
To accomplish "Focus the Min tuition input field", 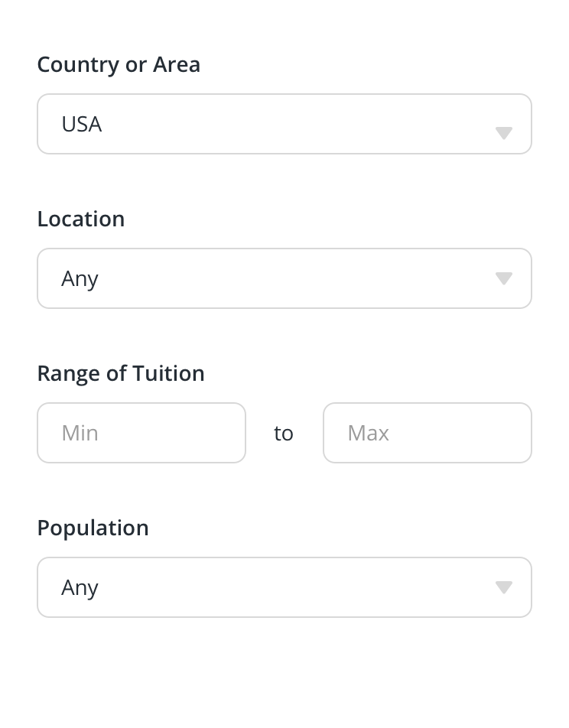I will coord(141,433).
